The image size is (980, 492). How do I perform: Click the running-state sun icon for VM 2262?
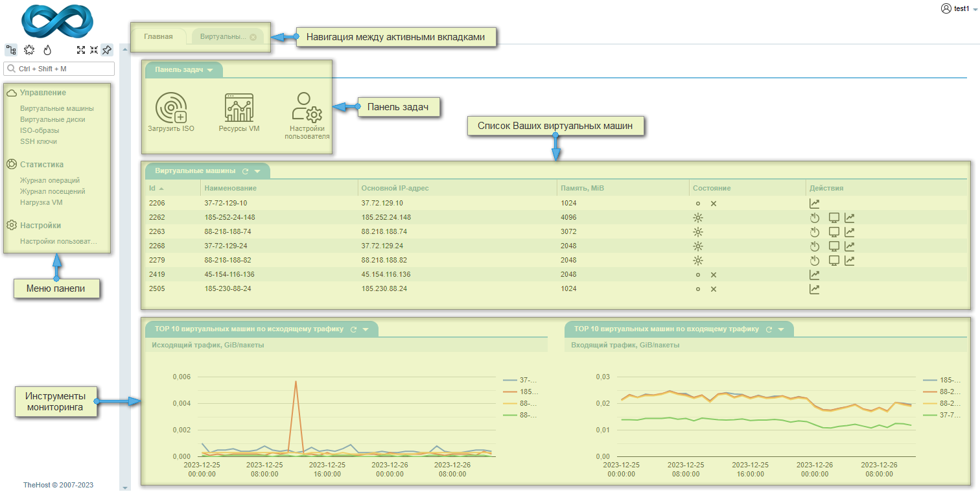(x=698, y=218)
